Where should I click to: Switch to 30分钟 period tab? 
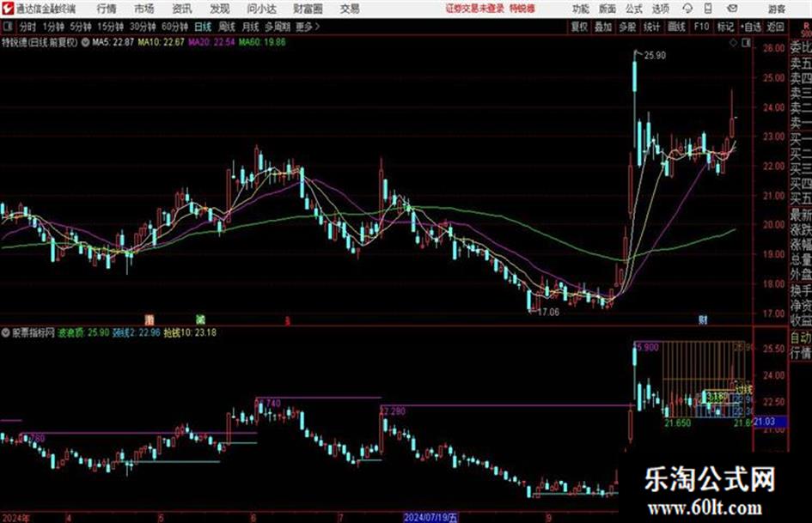coord(143,27)
